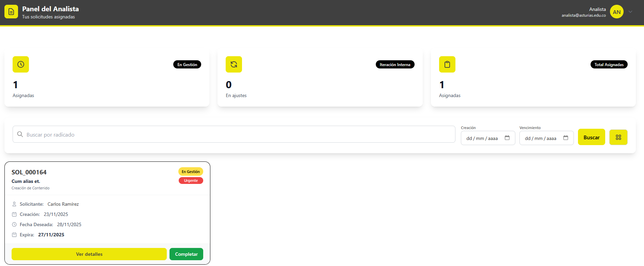Expand the user account dropdown chevron

[x=630, y=12]
